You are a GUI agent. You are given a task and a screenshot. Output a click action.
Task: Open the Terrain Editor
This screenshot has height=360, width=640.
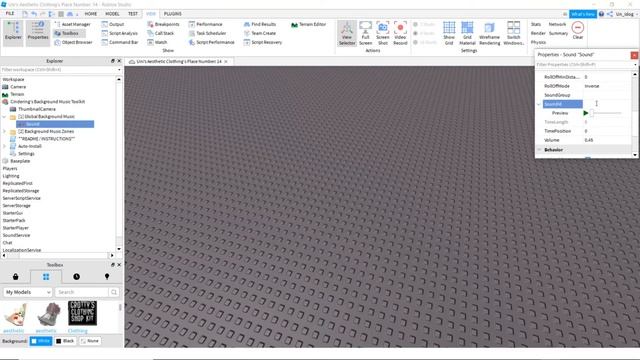(309, 24)
